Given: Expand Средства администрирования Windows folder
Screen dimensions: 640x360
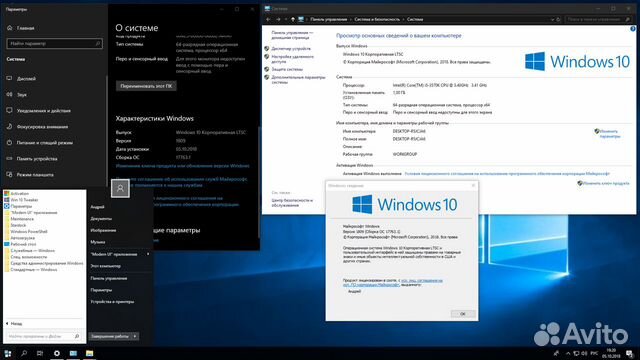Looking at the screenshot, I should coord(44,263).
